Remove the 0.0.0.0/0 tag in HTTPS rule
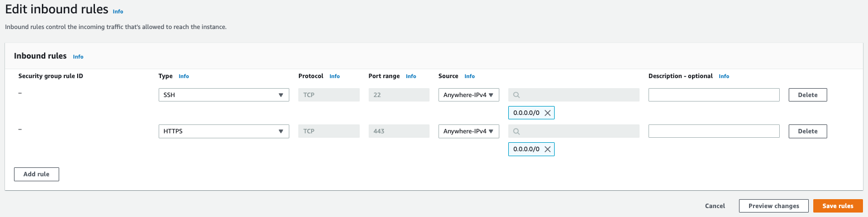The width and height of the screenshot is (868, 217). 547,150
